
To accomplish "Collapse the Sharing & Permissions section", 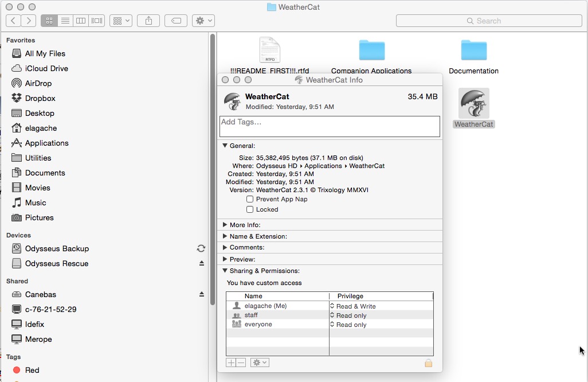I will pos(225,271).
